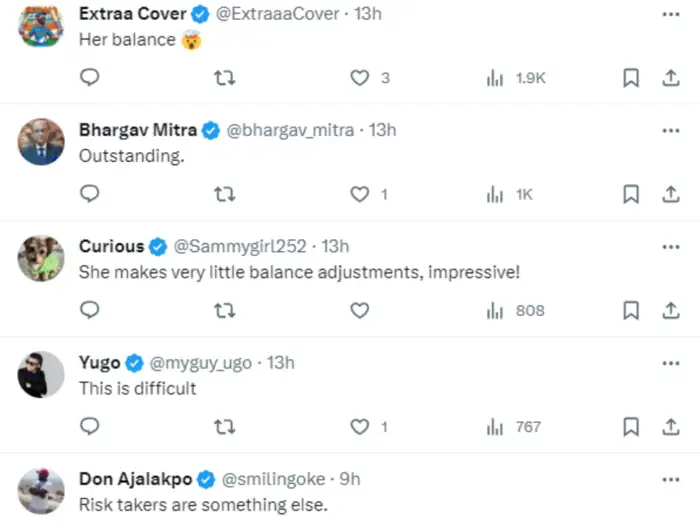Repost Bhargav Mitra's "Outstanding." tweet

point(225,194)
